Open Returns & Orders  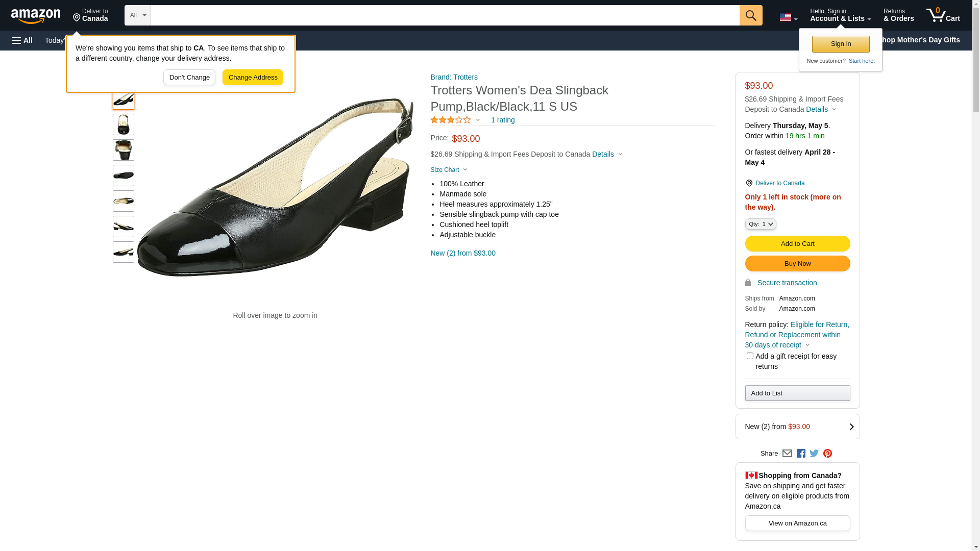898,15
